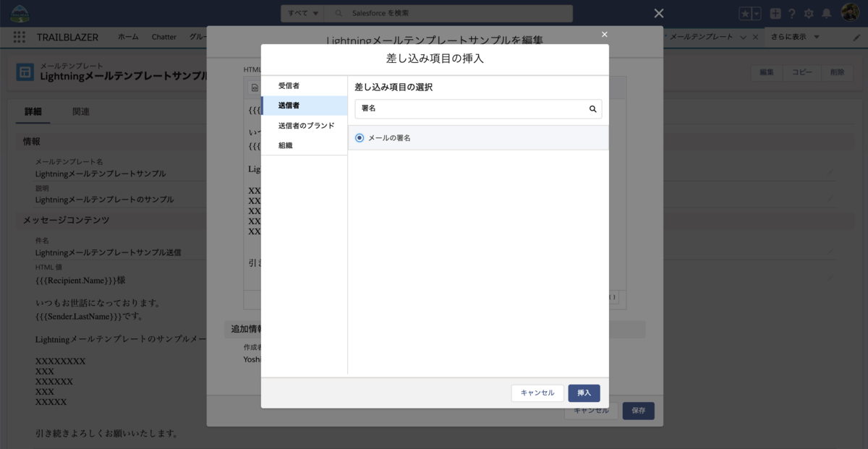The image size is (868, 449).
Task: Click the 削除 button on the record page
Action: point(837,72)
